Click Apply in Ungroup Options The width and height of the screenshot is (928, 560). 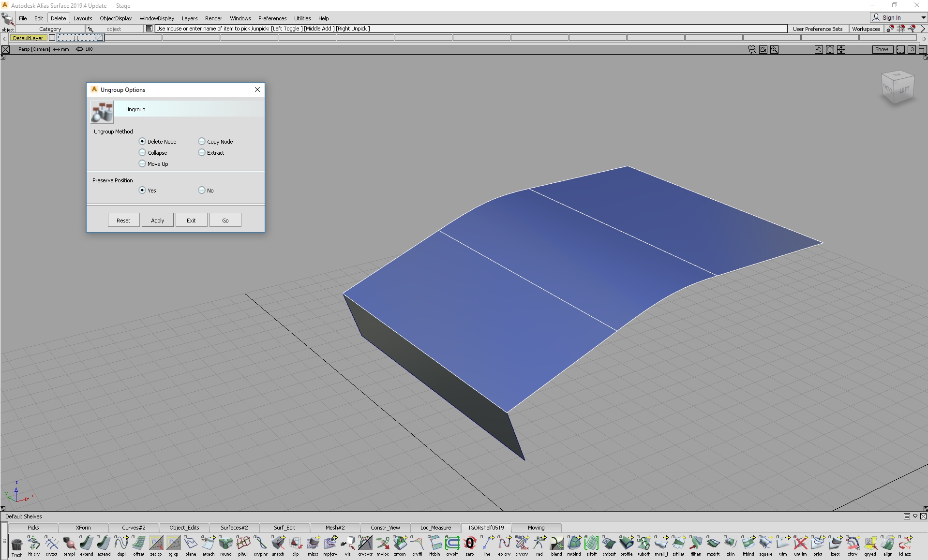point(157,220)
